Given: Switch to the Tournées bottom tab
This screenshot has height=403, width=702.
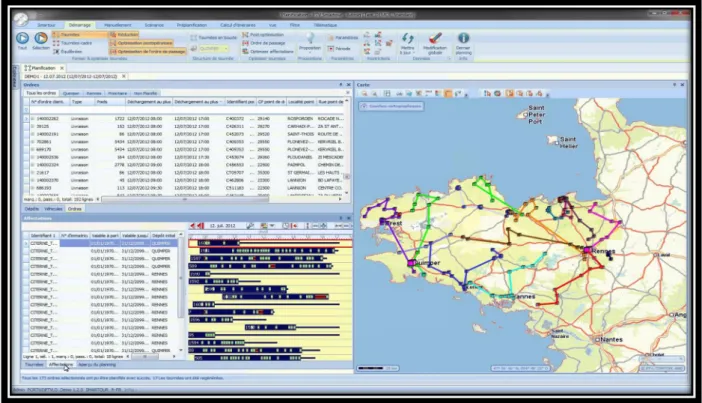Looking at the screenshot, I should coord(34,365).
